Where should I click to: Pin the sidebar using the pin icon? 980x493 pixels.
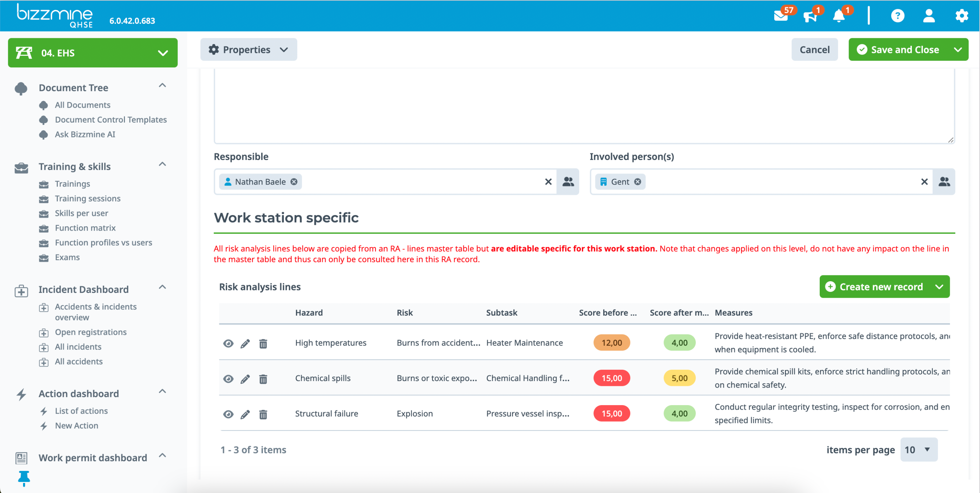24,478
